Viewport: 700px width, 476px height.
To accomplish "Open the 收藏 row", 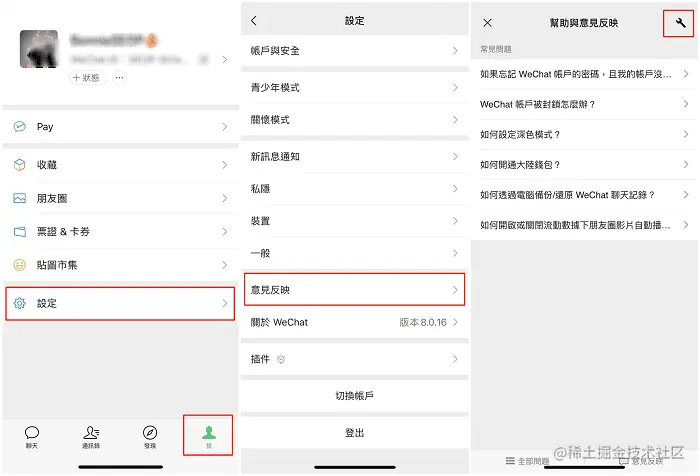I will (121, 165).
